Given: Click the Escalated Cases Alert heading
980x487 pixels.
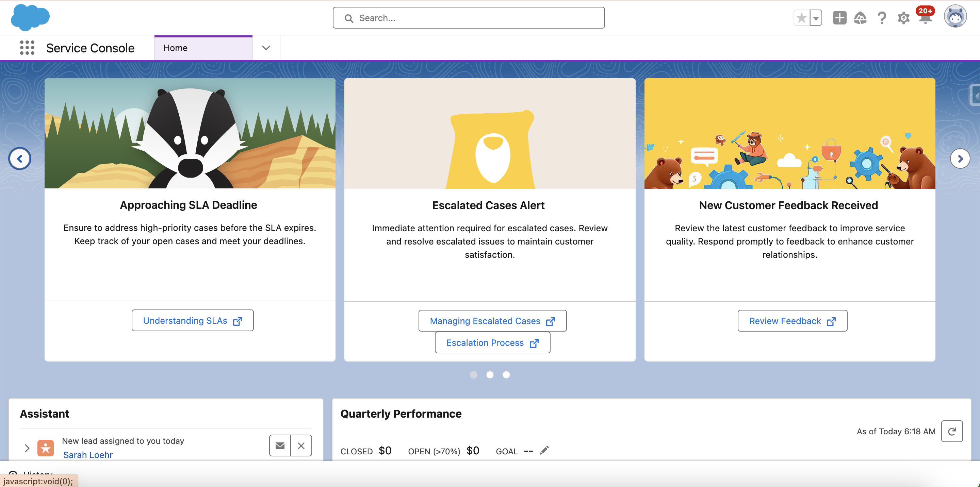Looking at the screenshot, I should click(x=489, y=205).
